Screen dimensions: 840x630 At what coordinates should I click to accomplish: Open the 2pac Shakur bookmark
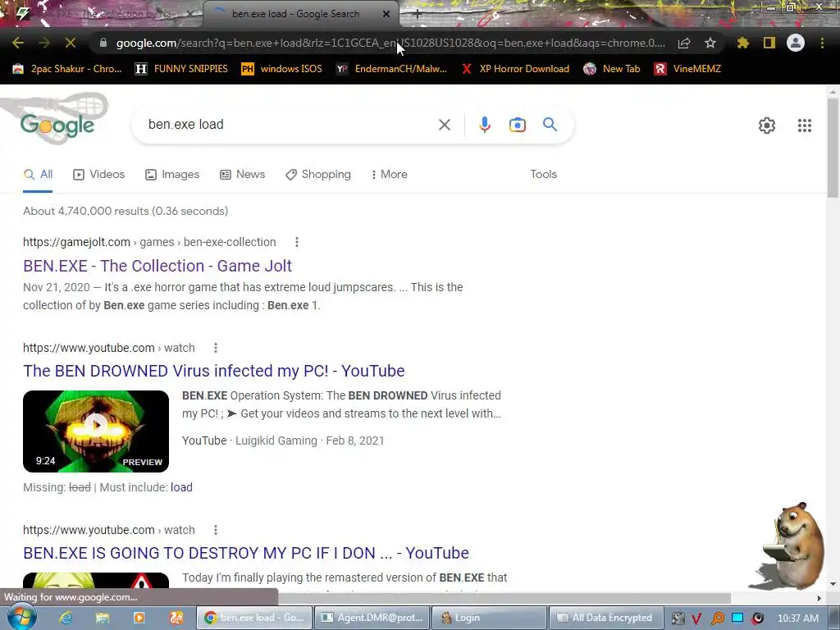coord(67,69)
